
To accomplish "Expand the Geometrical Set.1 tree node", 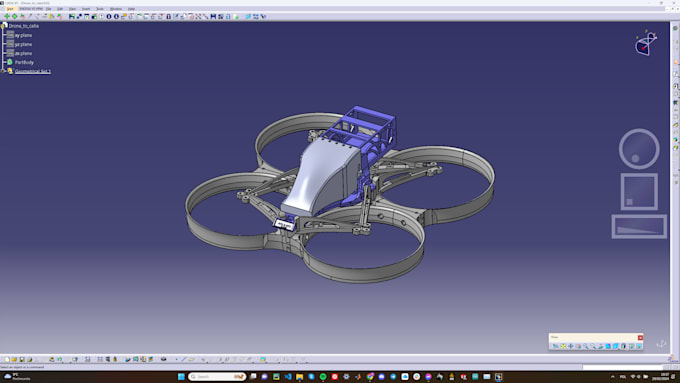I will click(x=3, y=71).
